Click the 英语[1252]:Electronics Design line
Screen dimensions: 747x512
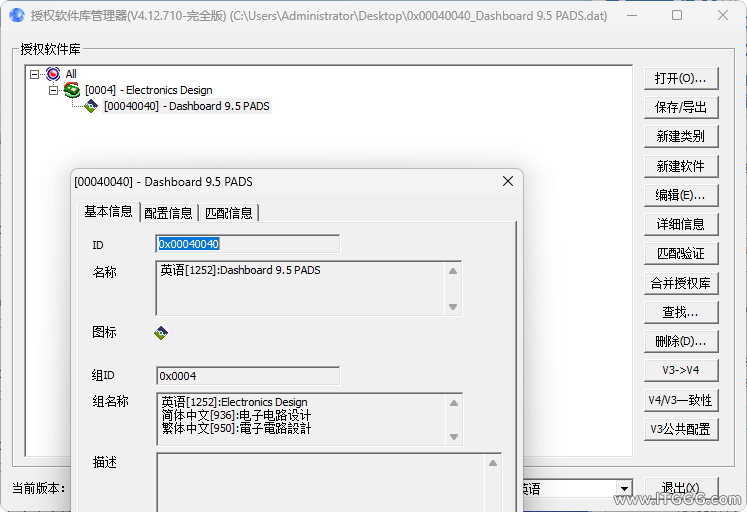234,402
